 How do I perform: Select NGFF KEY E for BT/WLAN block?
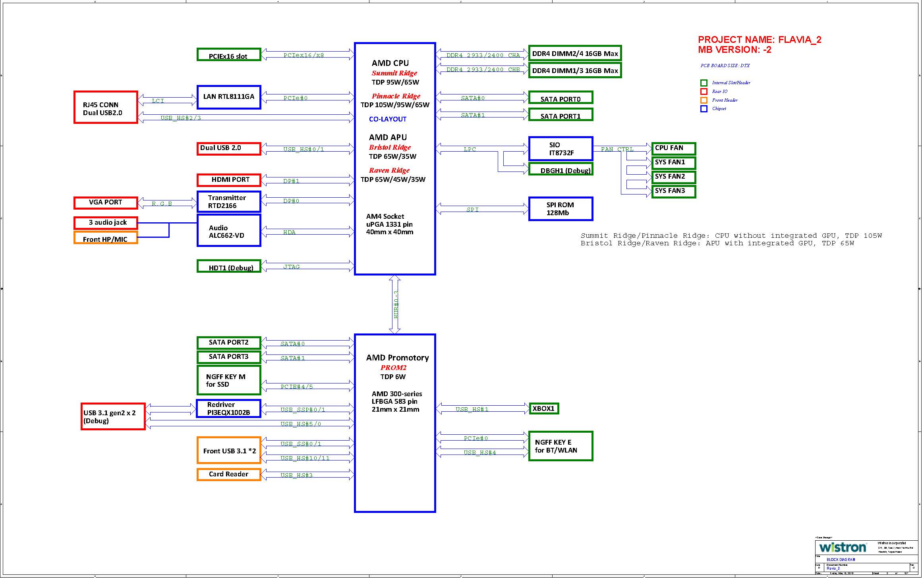561,446
